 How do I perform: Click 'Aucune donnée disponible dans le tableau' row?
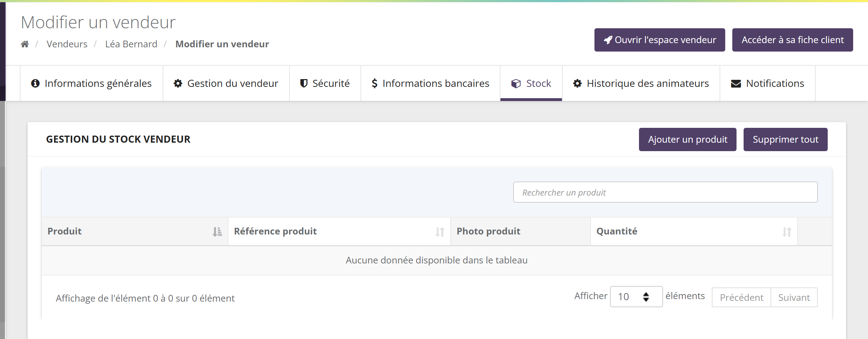437,260
